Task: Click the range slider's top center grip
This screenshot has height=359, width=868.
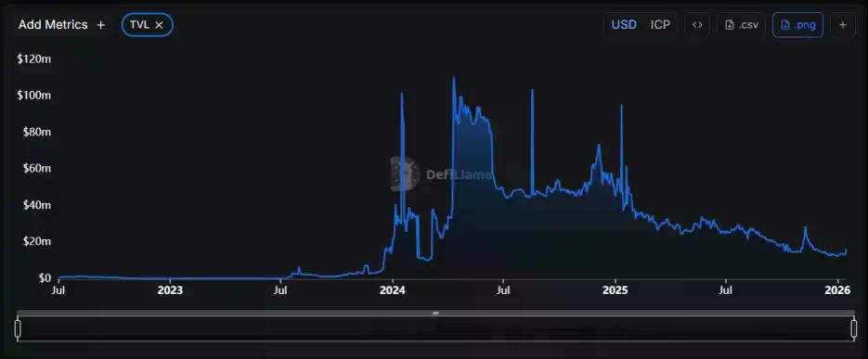Action: tap(435, 314)
